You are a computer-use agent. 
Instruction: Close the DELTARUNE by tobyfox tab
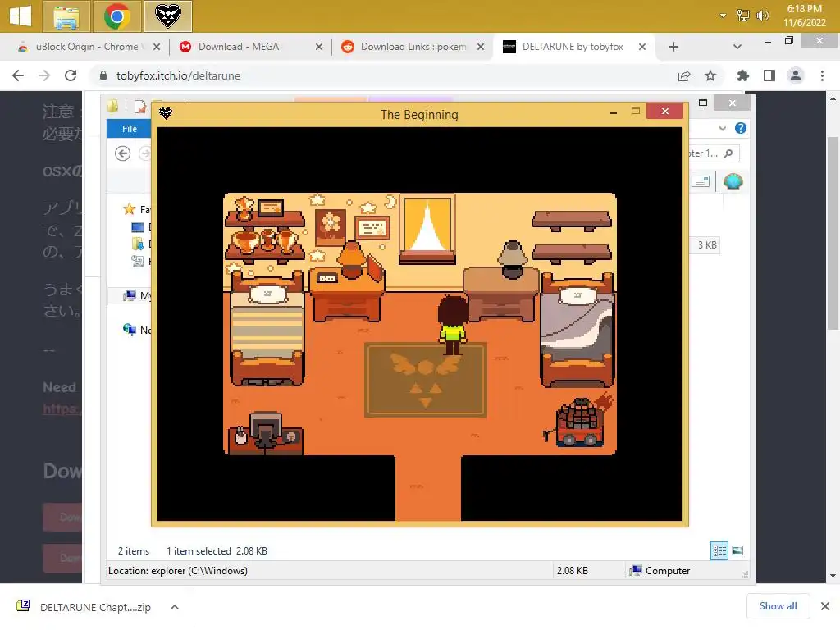point(641,47)
